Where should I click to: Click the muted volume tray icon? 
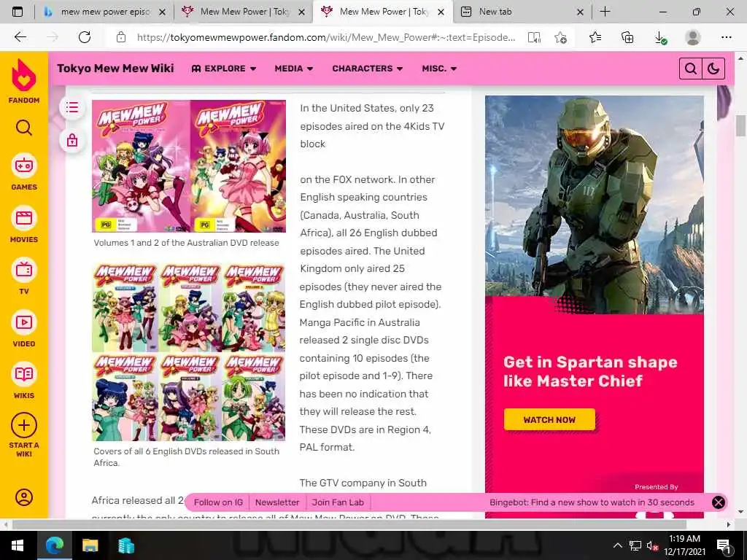point(652,545)
